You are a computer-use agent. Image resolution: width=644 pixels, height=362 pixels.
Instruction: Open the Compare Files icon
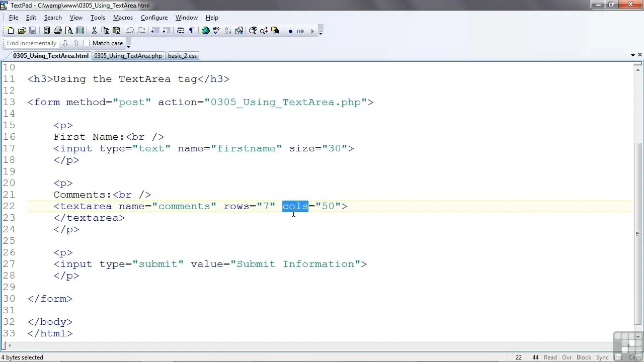pyautogui.click(x=239, y=31)
